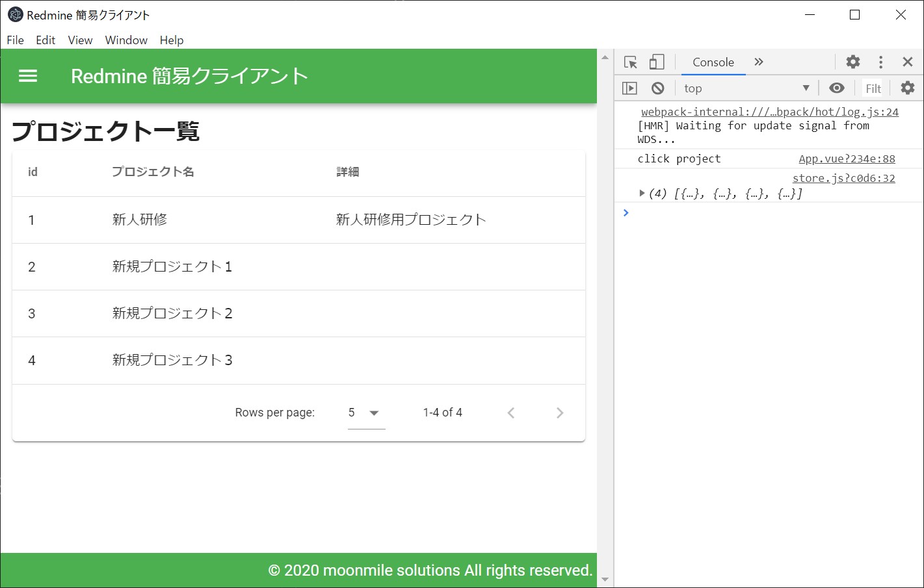Open console settings gear icon
This screenshot has height=588, width=924.
click(907, 88)
